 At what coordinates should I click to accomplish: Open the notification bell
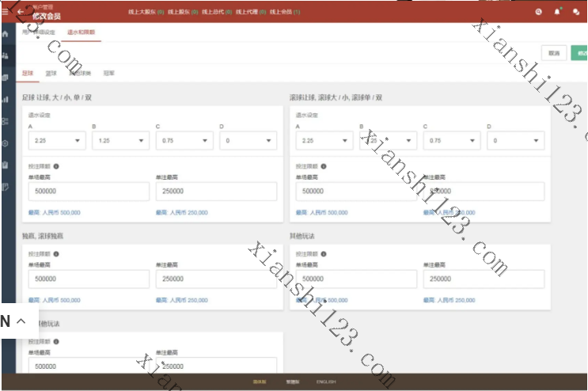(557, 12)
